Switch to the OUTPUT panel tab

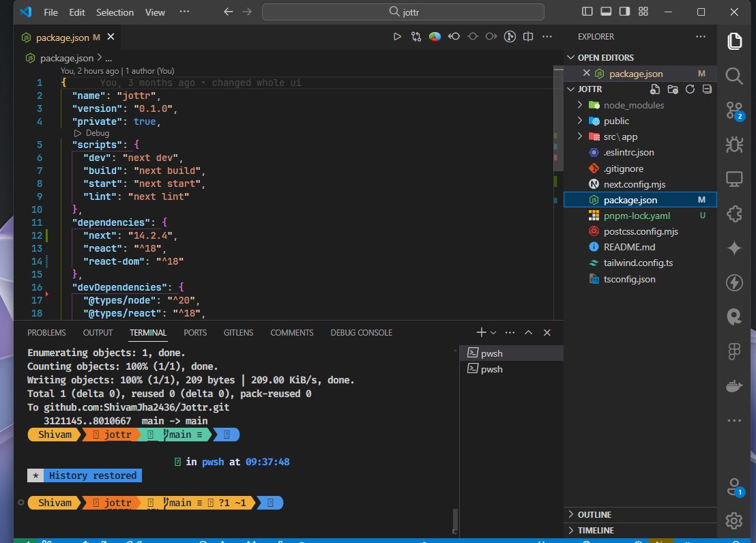tap(98, 333)
